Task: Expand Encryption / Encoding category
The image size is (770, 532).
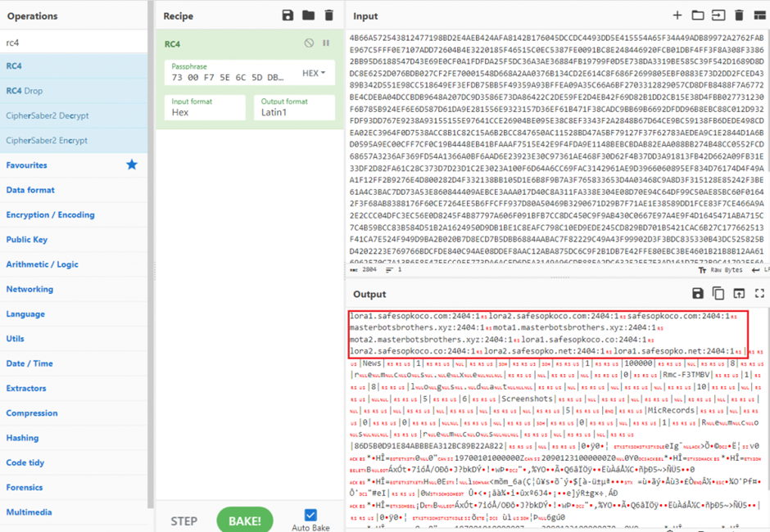Action: [x=74, y=214]
